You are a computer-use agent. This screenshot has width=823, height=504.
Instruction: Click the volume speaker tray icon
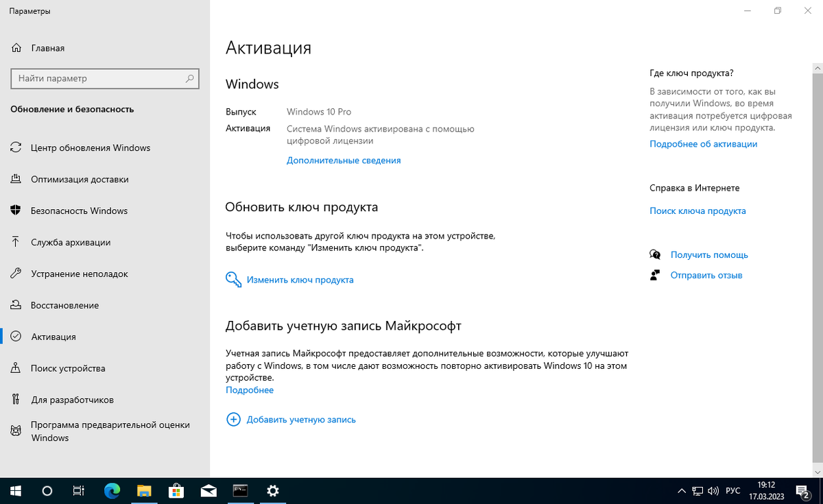[714, 491]
